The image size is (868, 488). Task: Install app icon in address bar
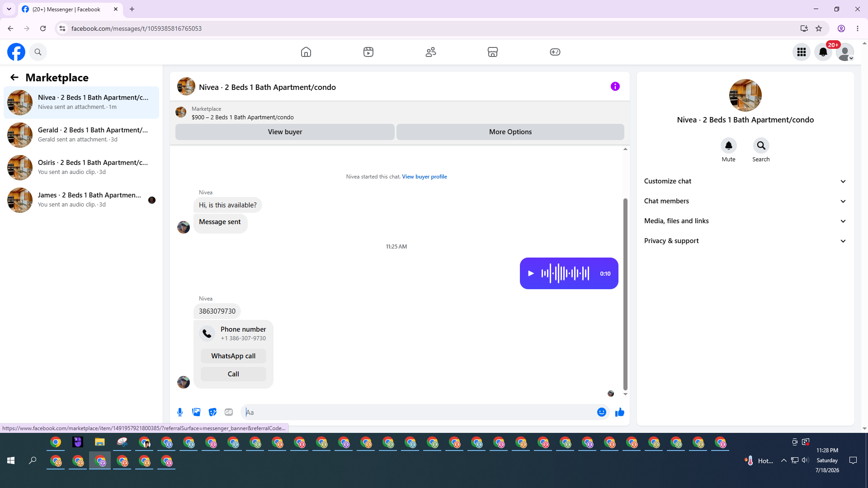tap(804, 28)
